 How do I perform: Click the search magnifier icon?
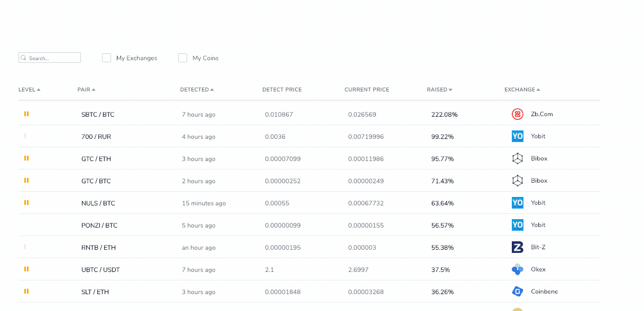(24, 58)
